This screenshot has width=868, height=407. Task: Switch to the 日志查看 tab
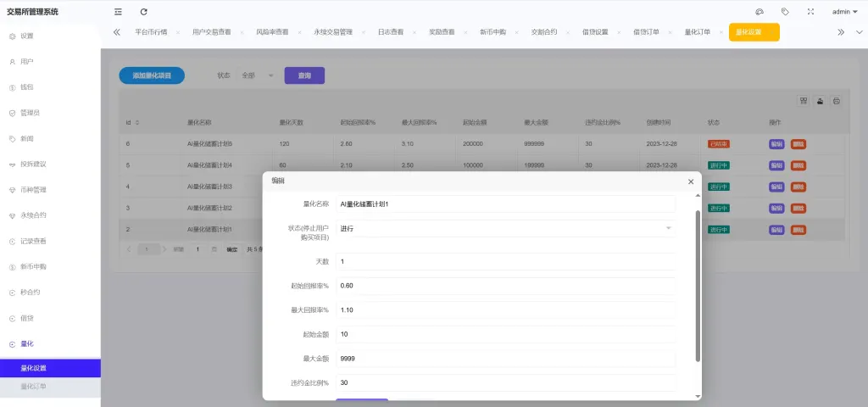tap(391, 32)
